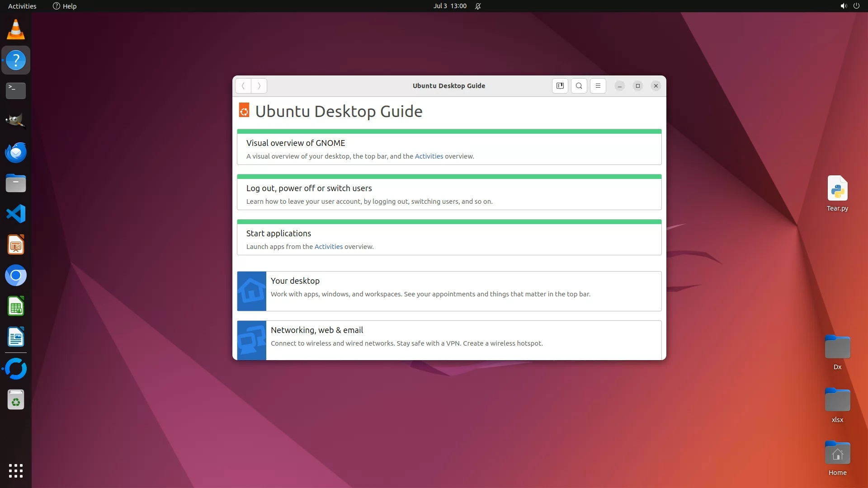Click the Networking computers icon
868x488 pixels.
click(x=252, y=340)
